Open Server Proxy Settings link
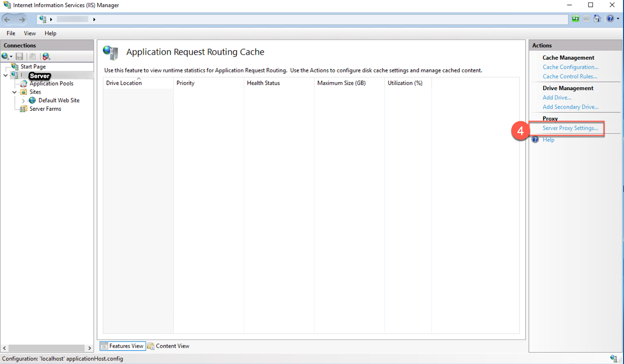Screen dimensions: 624x364 (x=570, y=128)
